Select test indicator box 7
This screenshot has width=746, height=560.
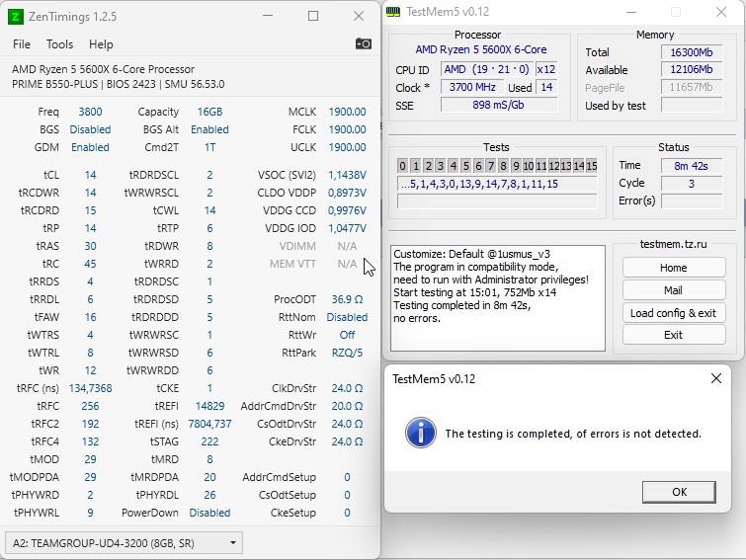(491, 166)
